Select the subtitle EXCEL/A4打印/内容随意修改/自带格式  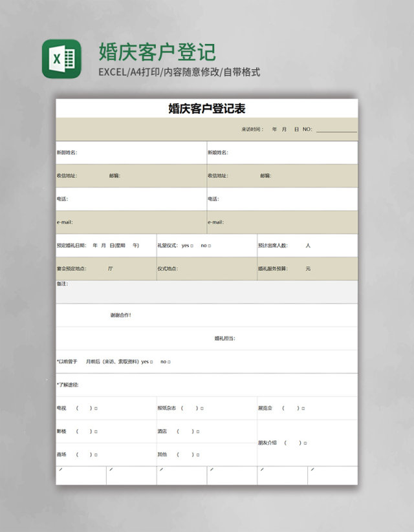[x=179, y=72]
